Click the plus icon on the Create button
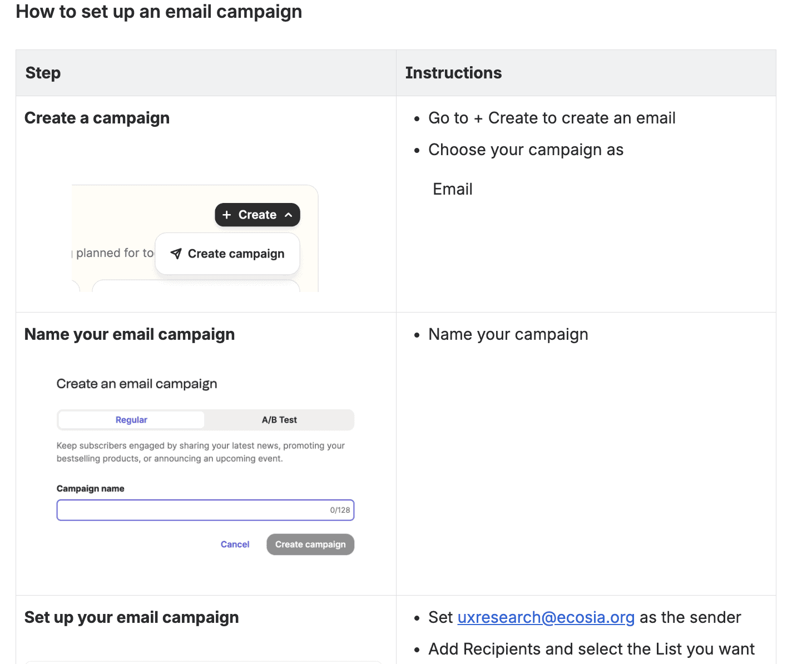This screenshot has height=664, width=812. click(226, 215)
